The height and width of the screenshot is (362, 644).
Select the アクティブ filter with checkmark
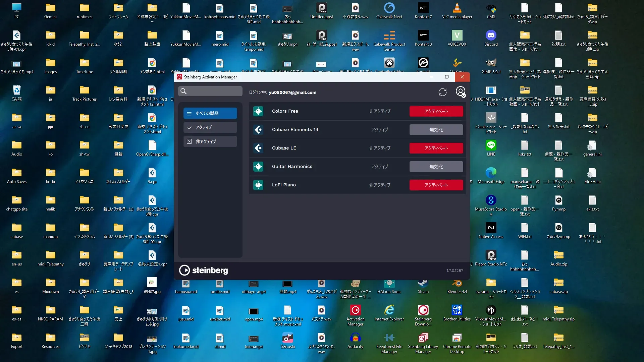pos(210,127)
